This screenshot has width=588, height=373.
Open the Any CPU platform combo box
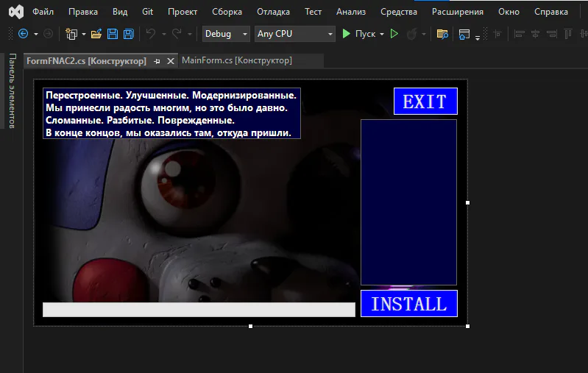pyautogui.click(x=295, y=34)
